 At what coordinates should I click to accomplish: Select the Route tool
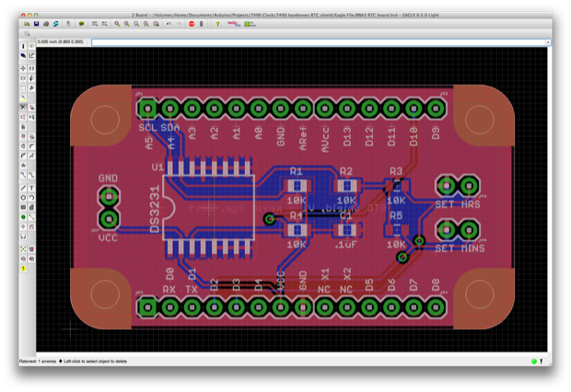[x=23, y=175]
